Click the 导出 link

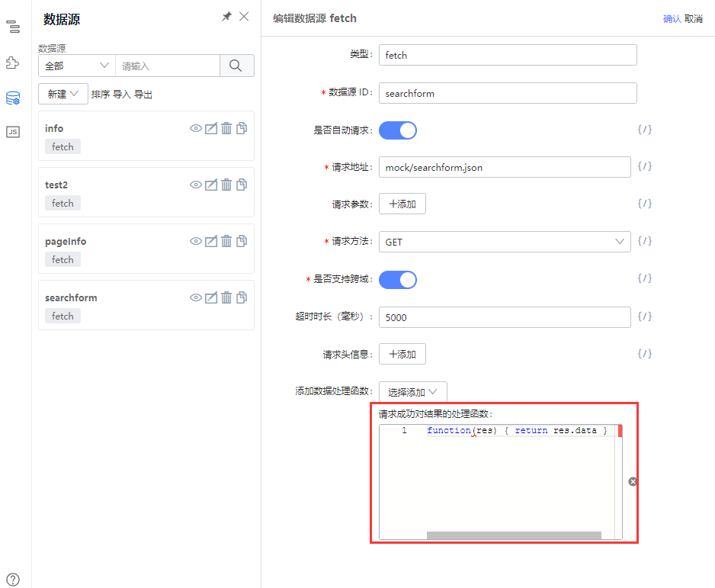(143, 95)
